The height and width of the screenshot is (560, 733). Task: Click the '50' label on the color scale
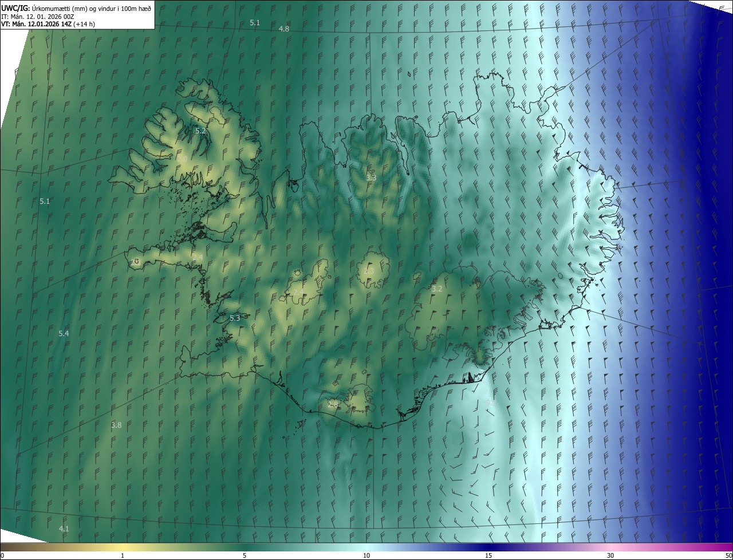pyautogui.click(x=728, y=555)
